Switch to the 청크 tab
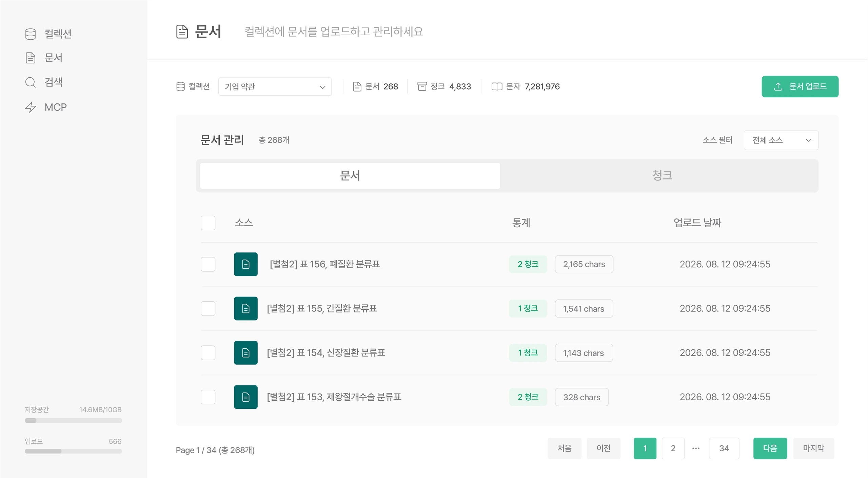868x478 pixels. 662,176
